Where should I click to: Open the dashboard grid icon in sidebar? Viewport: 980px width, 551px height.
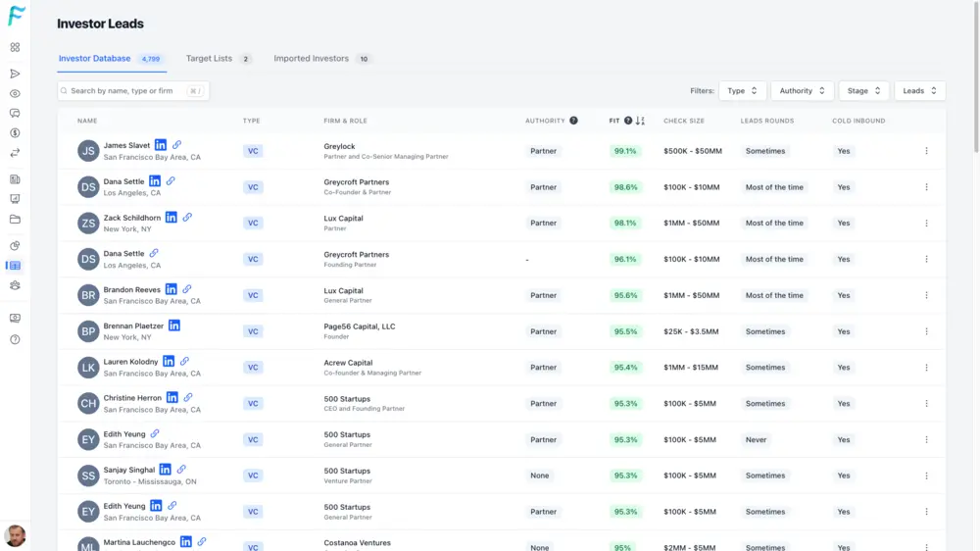click(15, 47)
